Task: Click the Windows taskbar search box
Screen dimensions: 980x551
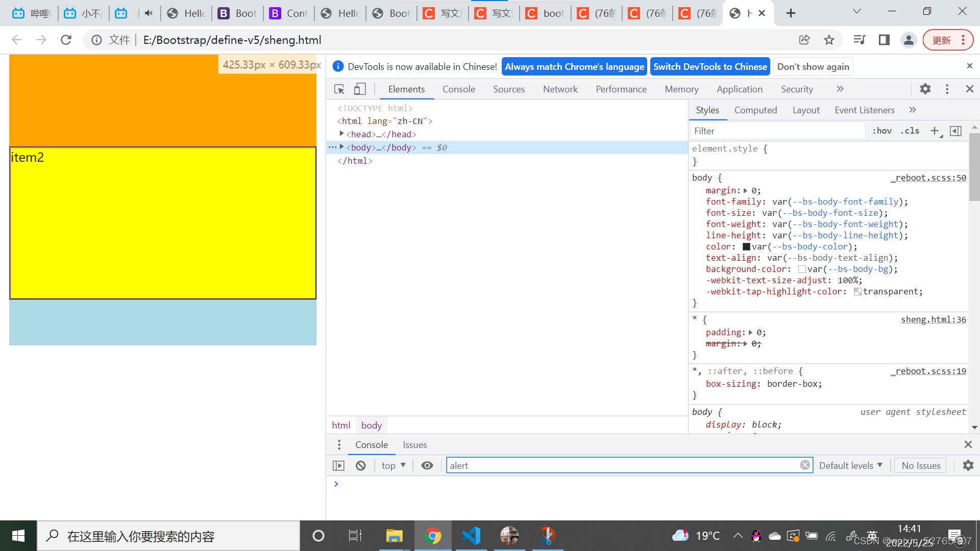Action: coord(168,536)
